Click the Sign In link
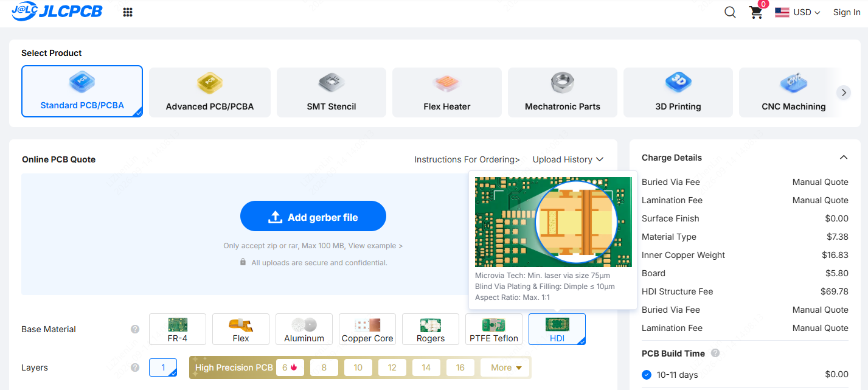The height and width of the screenshot is (390, 868). (x=847, y=12)
